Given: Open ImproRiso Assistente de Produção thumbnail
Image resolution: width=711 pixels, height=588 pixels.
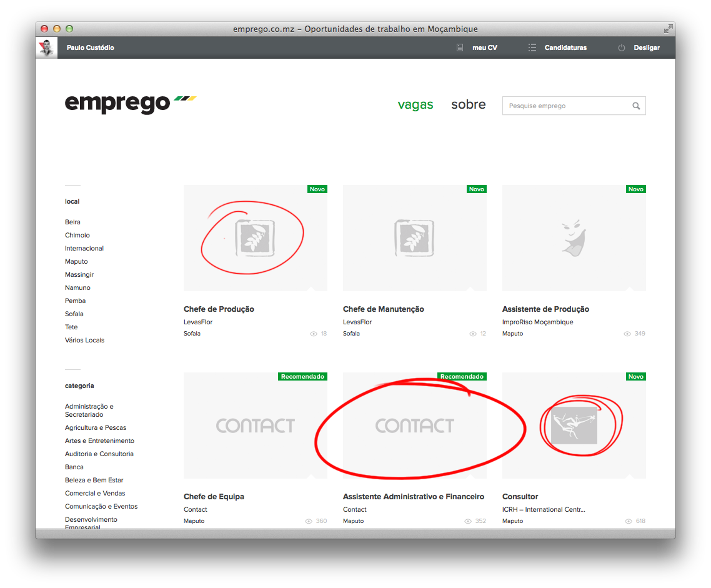Looking at the screenshot, I should [574, 238].
